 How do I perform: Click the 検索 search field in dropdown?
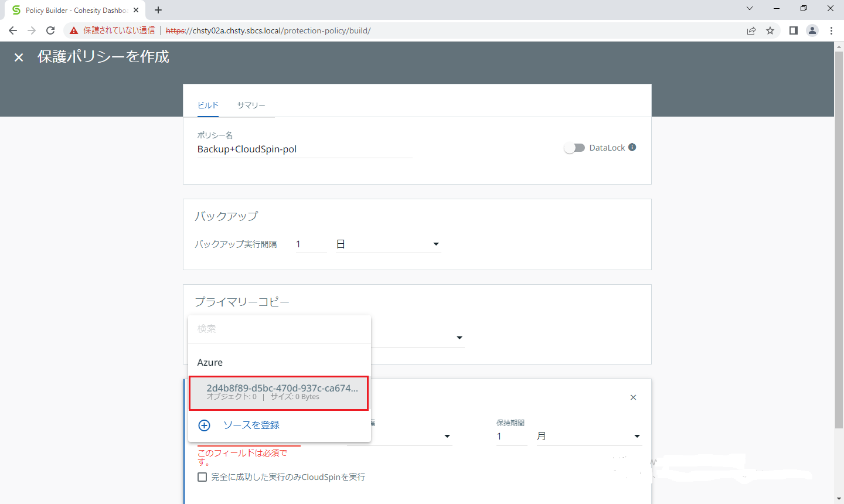pos(279,329)
